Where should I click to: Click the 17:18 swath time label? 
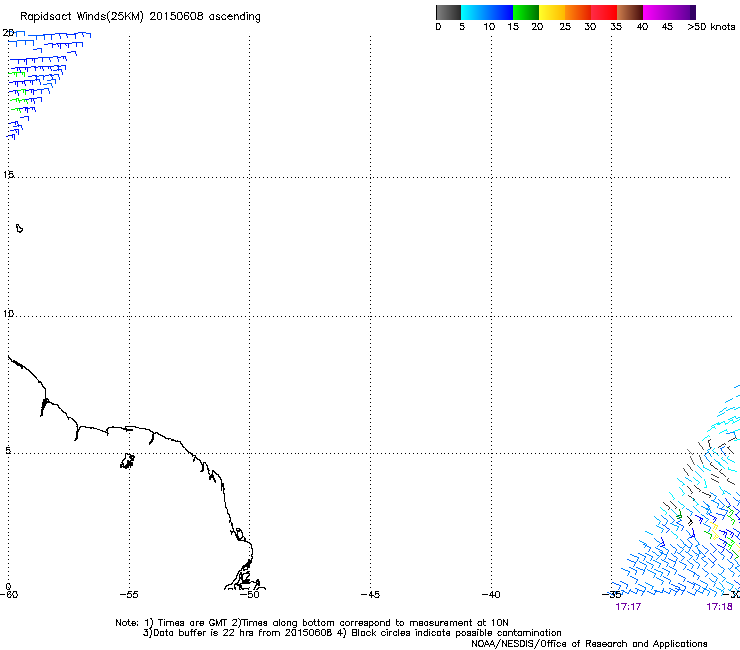[719, 607]
